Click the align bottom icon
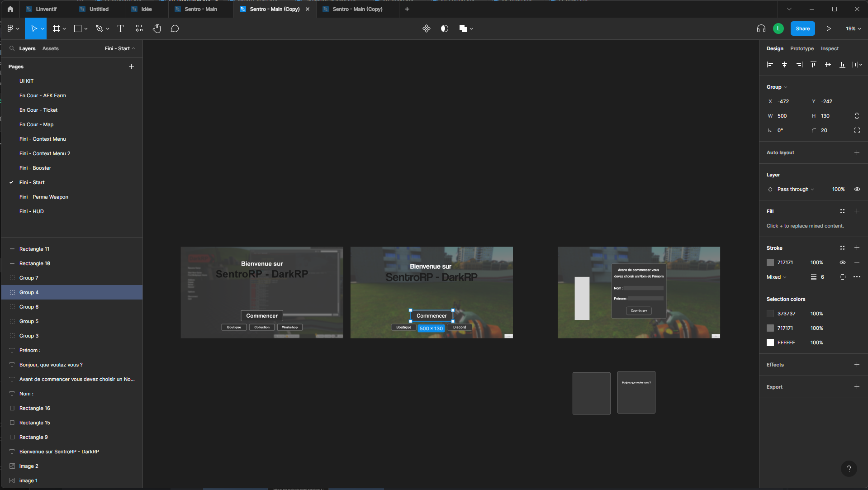Screen dimensions: 868x490 tap(842, 65)
